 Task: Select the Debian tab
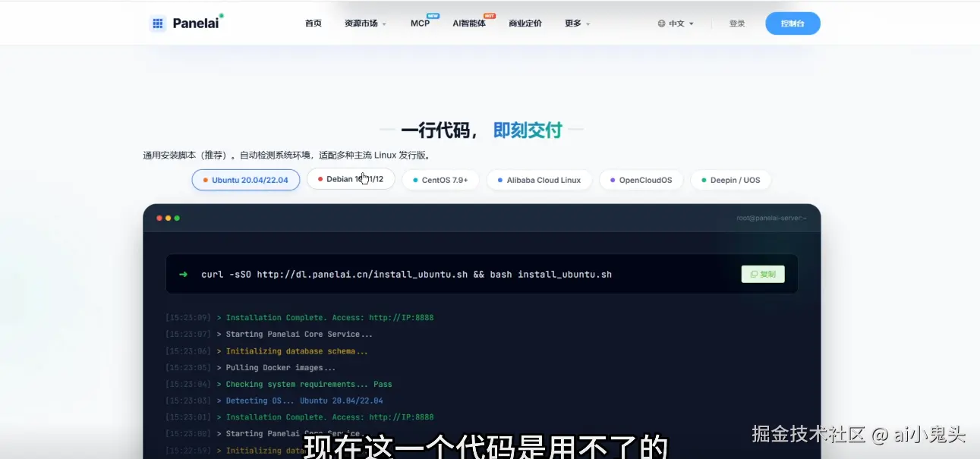[351, 179]
